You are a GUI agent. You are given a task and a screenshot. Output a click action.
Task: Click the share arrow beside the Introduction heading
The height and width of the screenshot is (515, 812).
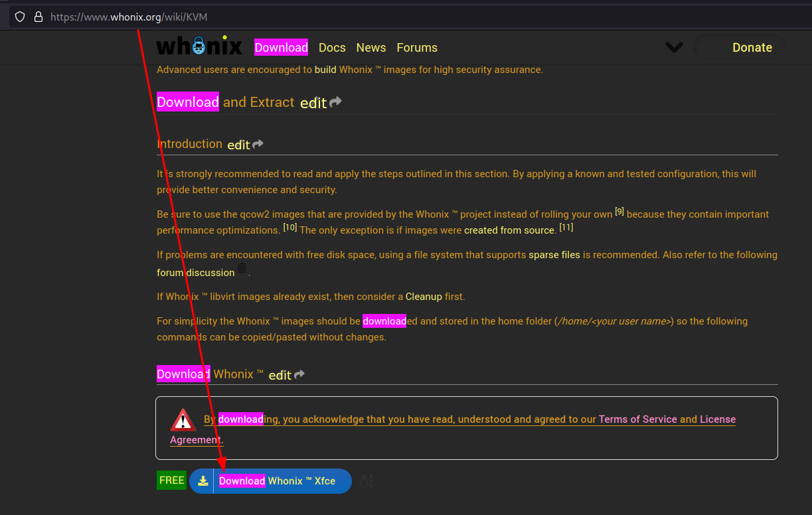coord(258,144)
